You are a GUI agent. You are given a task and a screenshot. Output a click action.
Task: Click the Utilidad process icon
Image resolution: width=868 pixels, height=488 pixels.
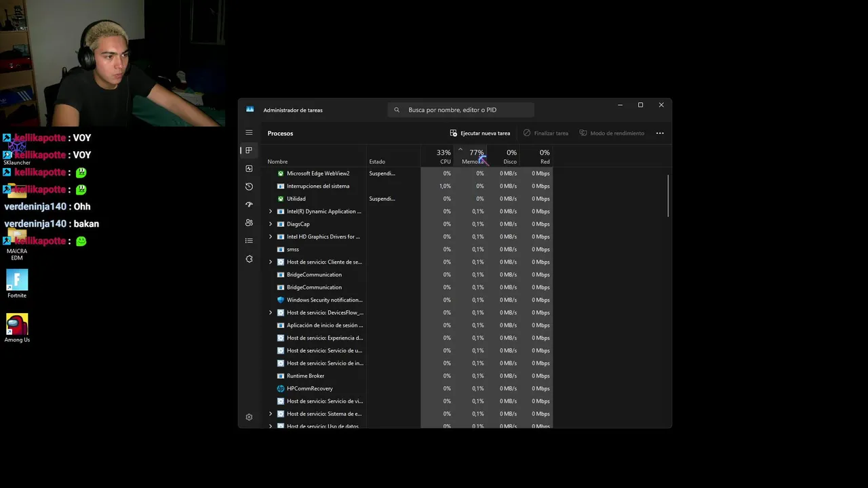point(281,199)
